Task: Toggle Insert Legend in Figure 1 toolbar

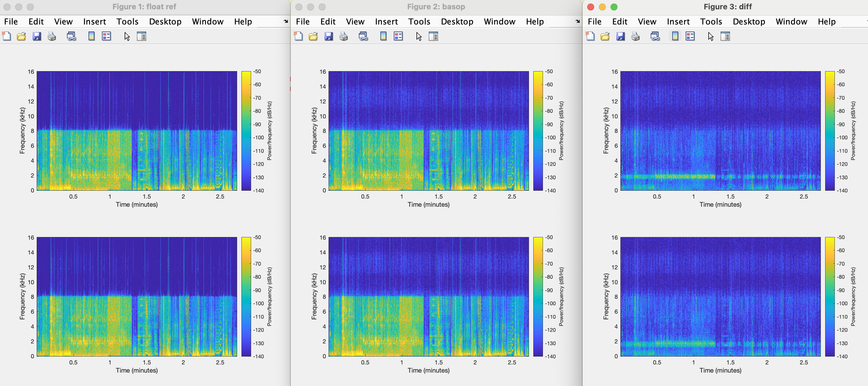Action: (107, 36)
